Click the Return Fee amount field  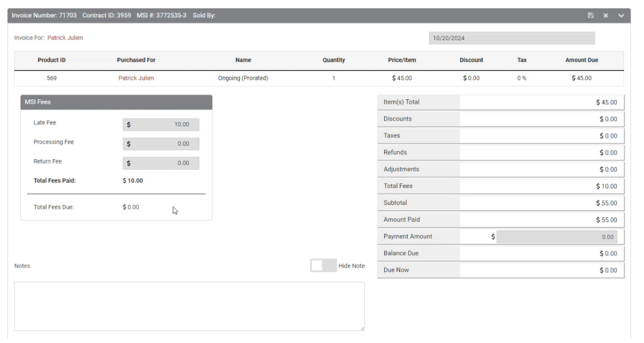(x=161, y=163)
